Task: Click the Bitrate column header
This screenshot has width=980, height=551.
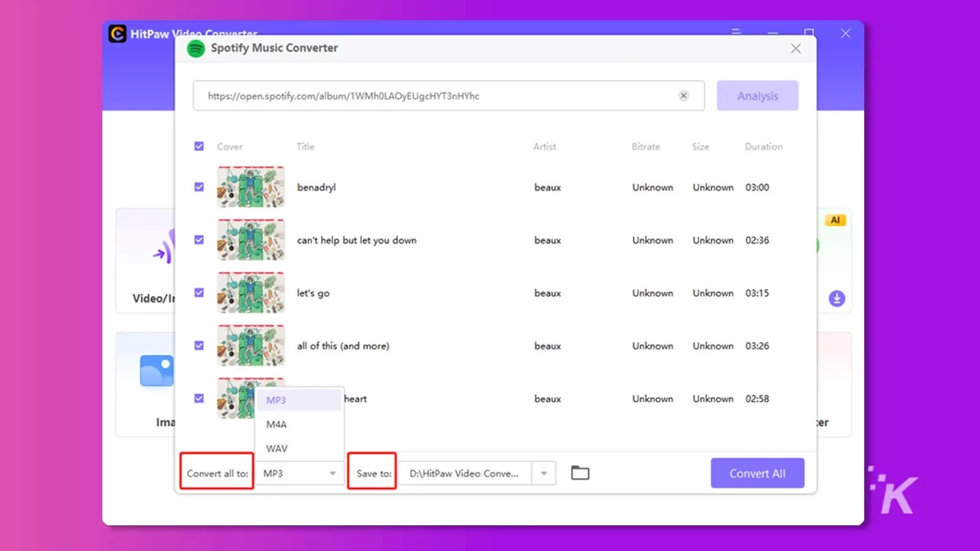Action: point(646,146)
